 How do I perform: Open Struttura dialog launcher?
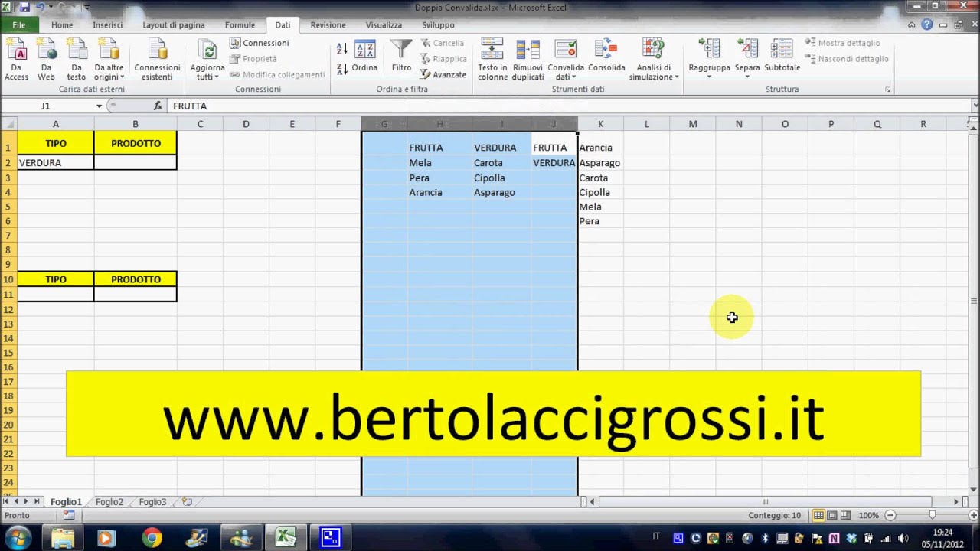pos(888,90)
